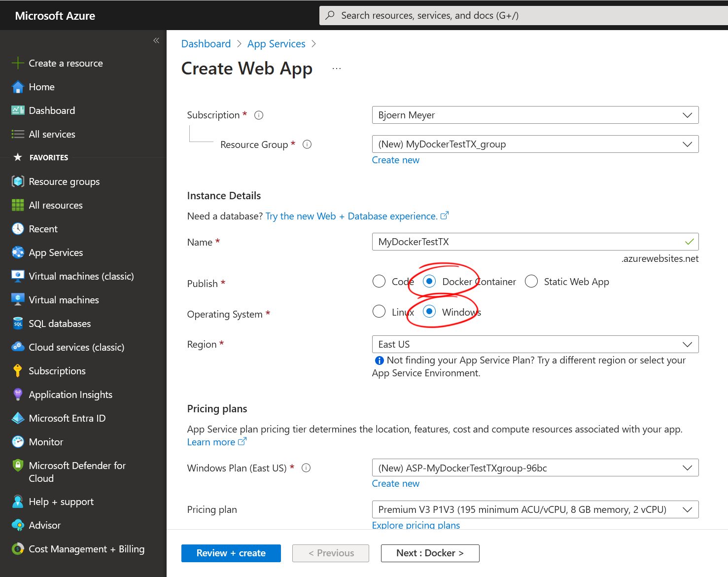Click the Microsoft Entra ID icon

click(18, 418)
